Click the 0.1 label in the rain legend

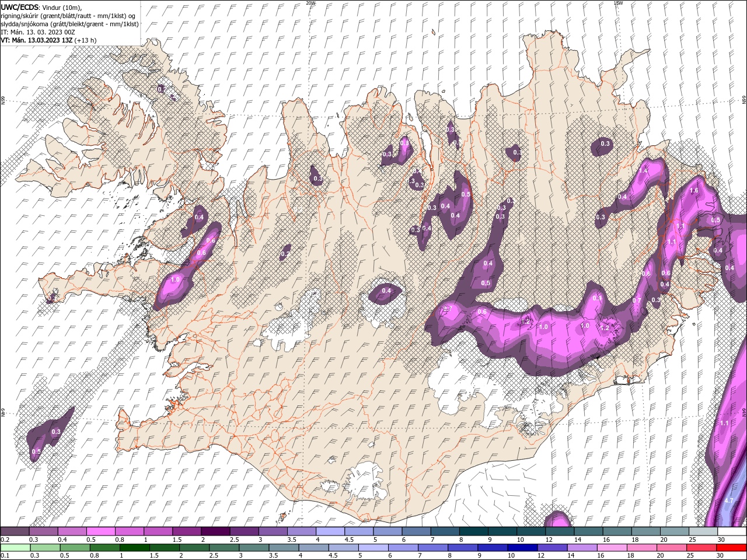[5, 555]
